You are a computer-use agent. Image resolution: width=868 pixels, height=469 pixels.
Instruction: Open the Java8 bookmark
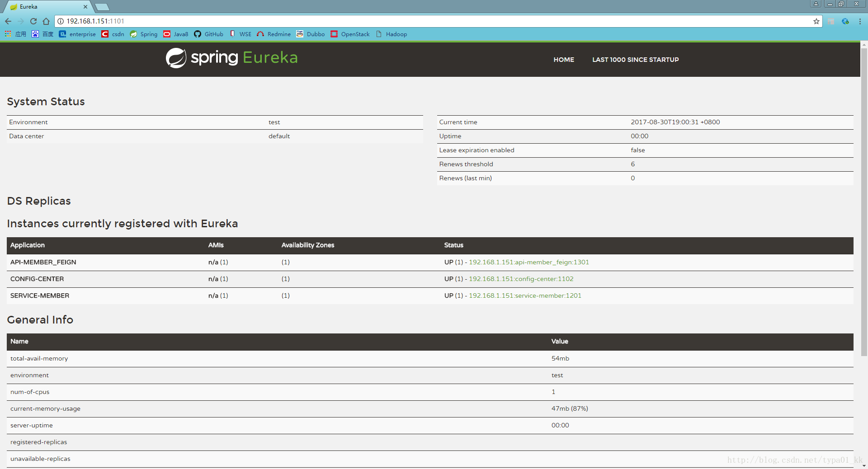pos(176,34)
